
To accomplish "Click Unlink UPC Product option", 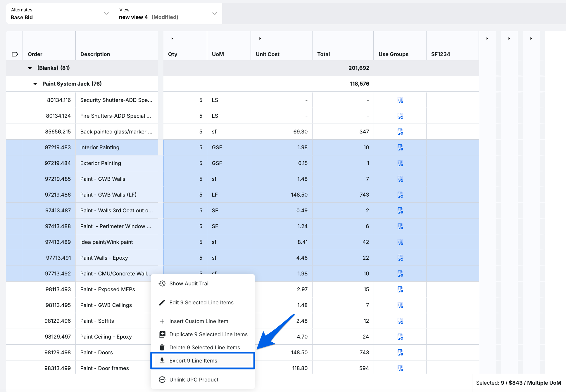I will point(194,380).
